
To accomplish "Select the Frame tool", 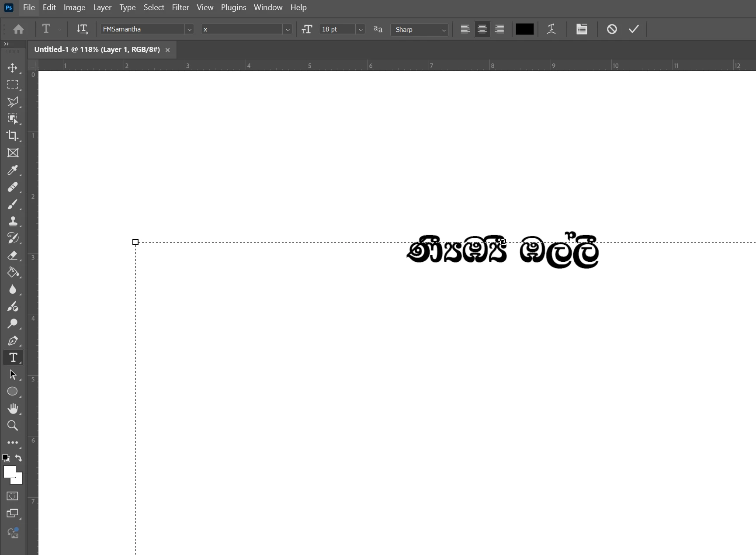I will click(x=13, y=153).
